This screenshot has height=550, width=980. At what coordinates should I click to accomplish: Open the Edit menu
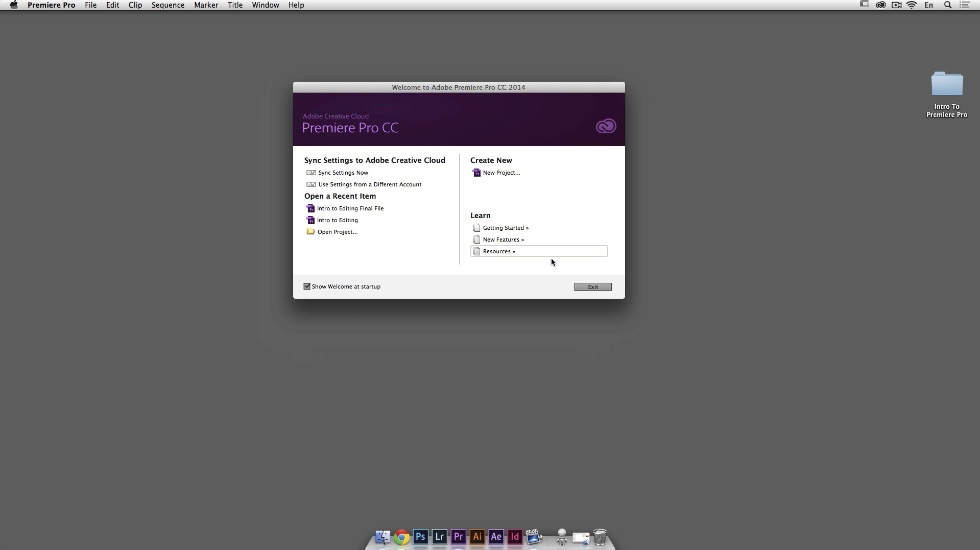click(112, 5)
